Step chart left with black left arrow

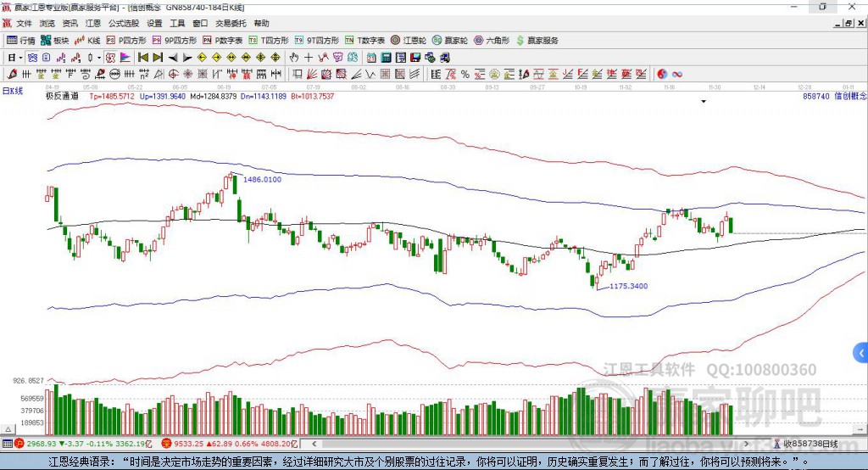click(x=173, y=58)
